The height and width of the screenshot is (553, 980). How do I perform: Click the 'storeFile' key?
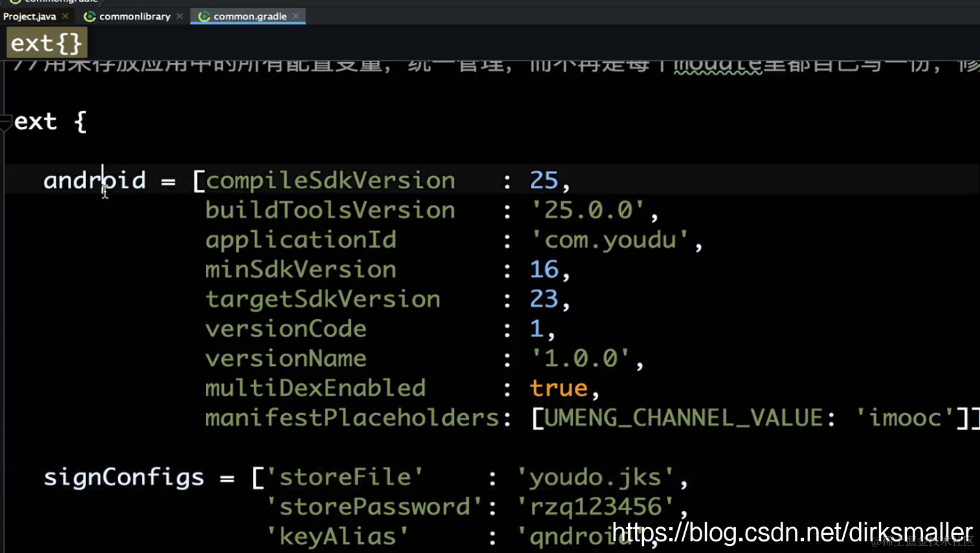coord(344,477)
